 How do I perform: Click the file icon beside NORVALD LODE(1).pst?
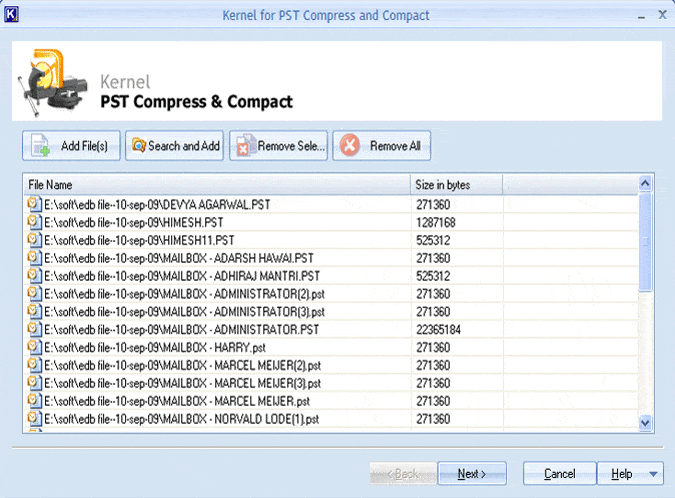click(x=34, y=418)
